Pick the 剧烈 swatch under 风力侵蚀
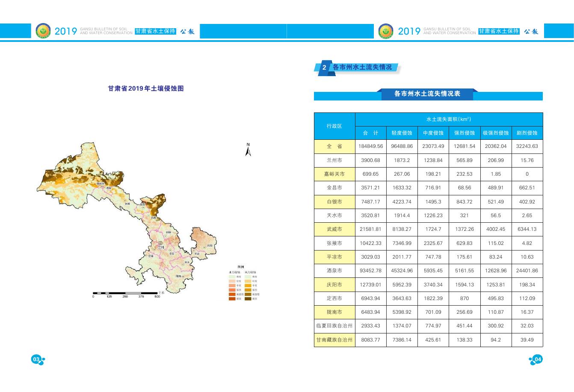 point(248,299)
